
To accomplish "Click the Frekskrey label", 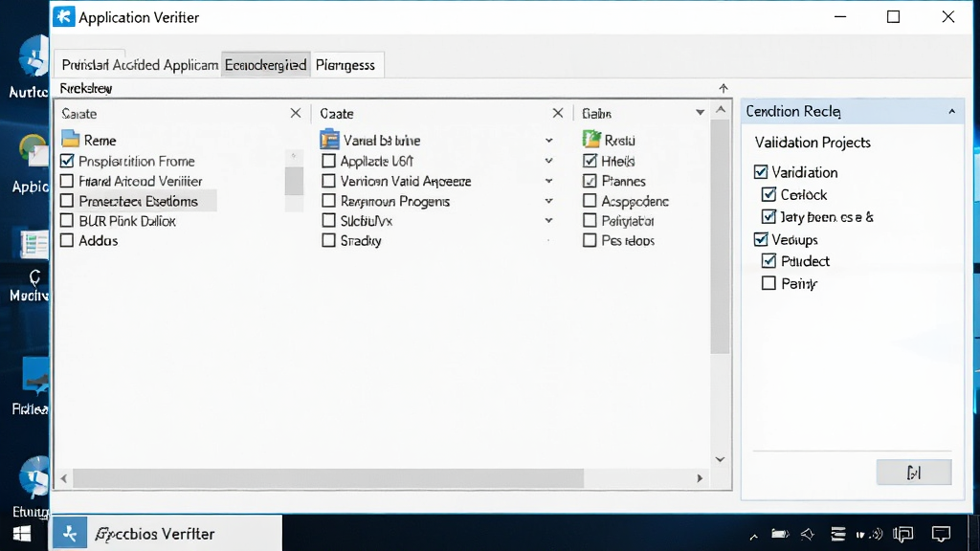I will (x=85, y=88).
